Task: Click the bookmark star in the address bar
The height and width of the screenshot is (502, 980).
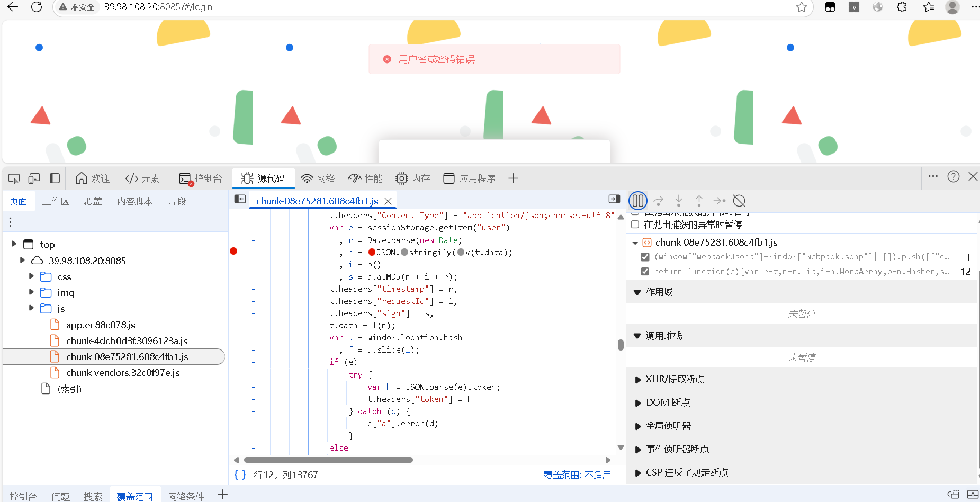Action: pos(802,7)
